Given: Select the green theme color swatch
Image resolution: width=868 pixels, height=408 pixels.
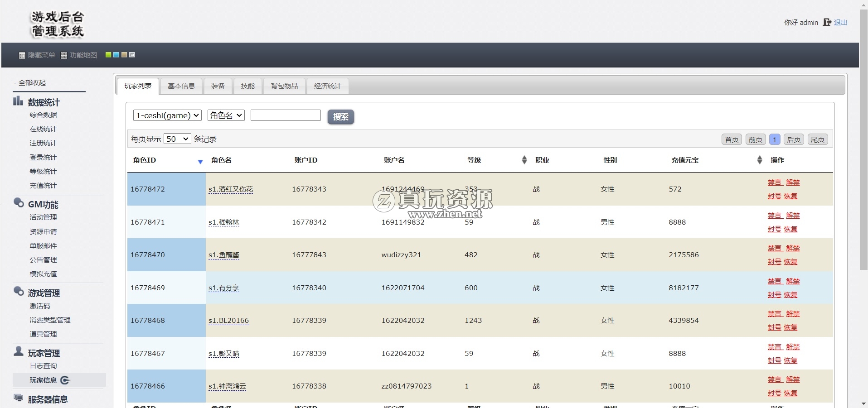Looking at the screenshot, I should point(108,55).
